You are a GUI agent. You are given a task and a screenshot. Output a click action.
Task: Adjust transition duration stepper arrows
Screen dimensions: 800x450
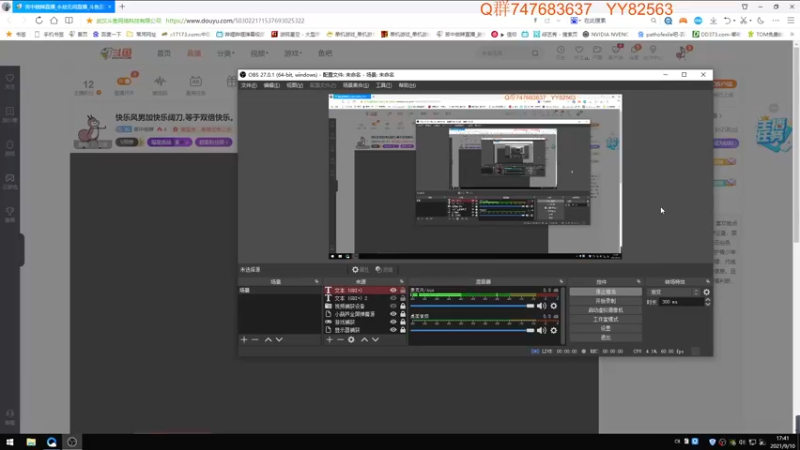click(x=708, y=302)
